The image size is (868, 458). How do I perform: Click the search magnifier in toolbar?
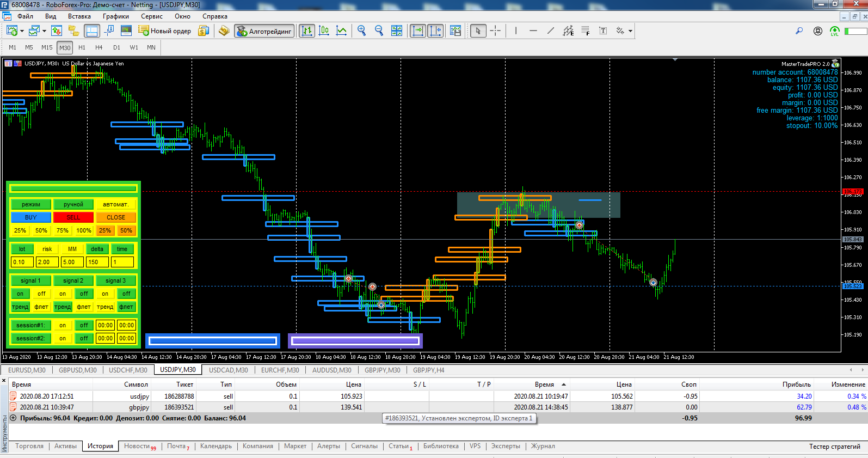[x=799, y=31]
